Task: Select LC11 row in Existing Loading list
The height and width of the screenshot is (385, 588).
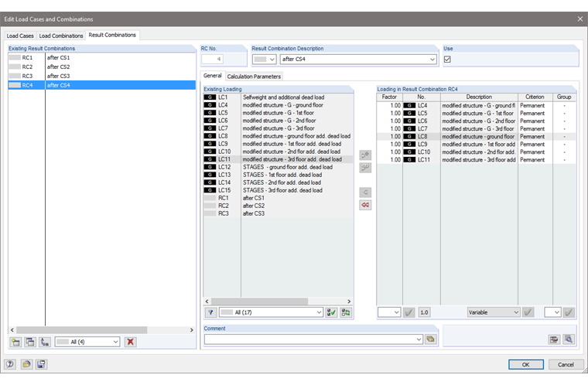Action: click(278, 159)
